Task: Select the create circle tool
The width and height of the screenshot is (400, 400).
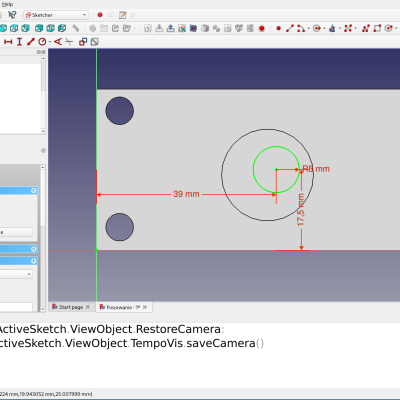Action: pyautogui.click(x=317, y=28)
